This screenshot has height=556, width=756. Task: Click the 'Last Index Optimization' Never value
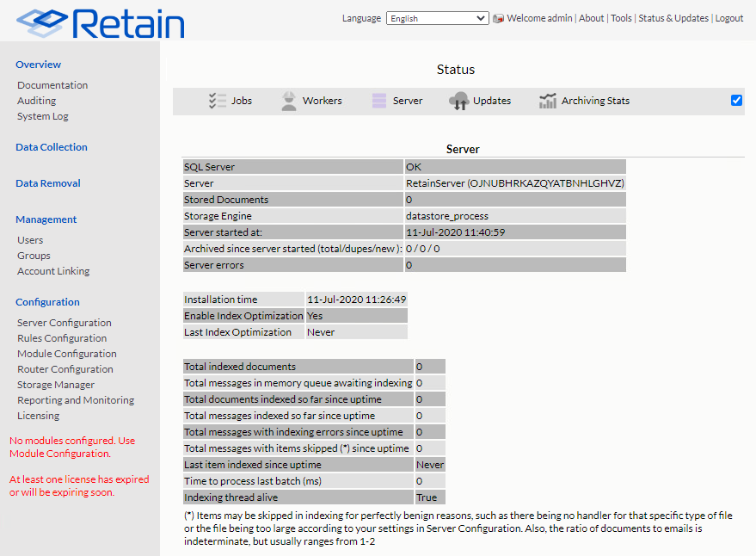(321, 332)
